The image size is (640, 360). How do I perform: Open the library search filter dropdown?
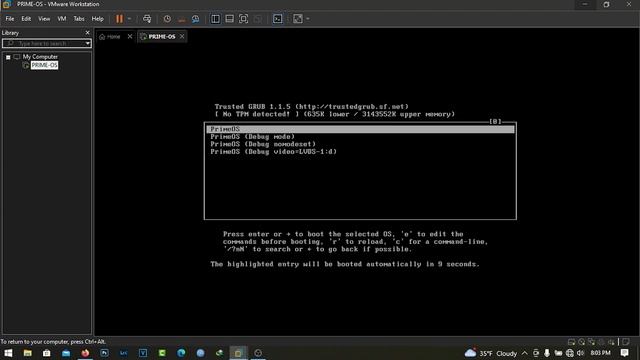coord(87,43)
